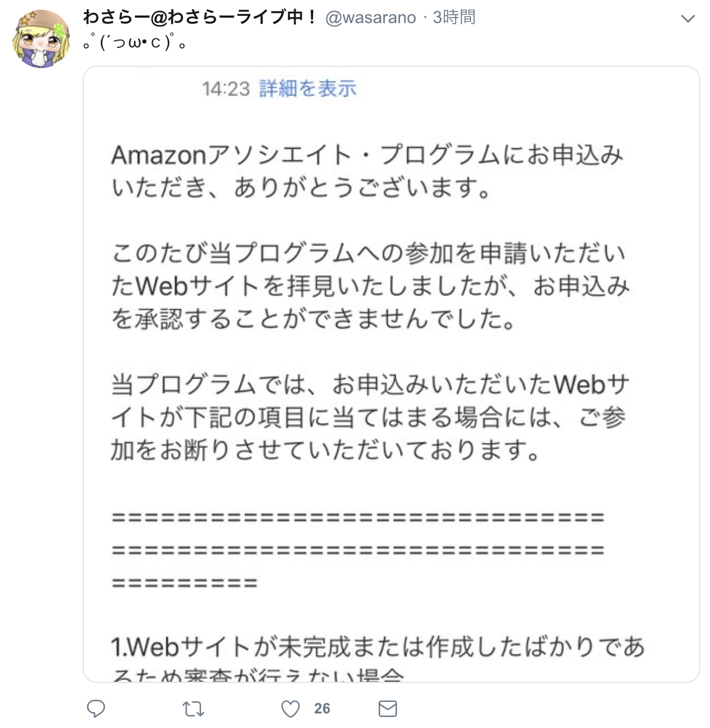Viewport: 710px width, 728px height.
Task: Click the display name わさらー@わさらーライブ中！
Action: [199, 17]
